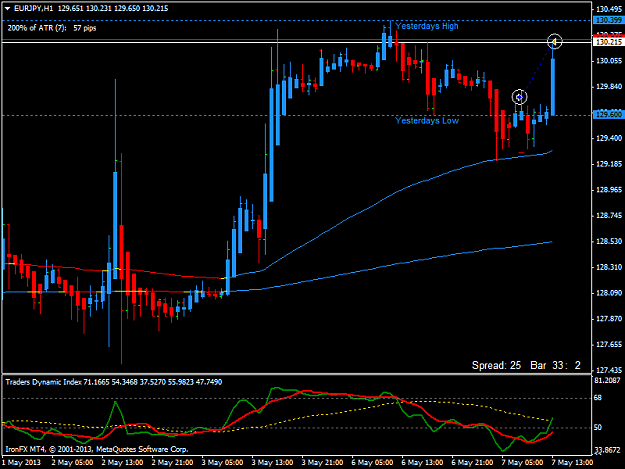Click the 129.840 price axis value
This screenshot has width=625, height=469.
pyautogui.click(x=609, y=86)
